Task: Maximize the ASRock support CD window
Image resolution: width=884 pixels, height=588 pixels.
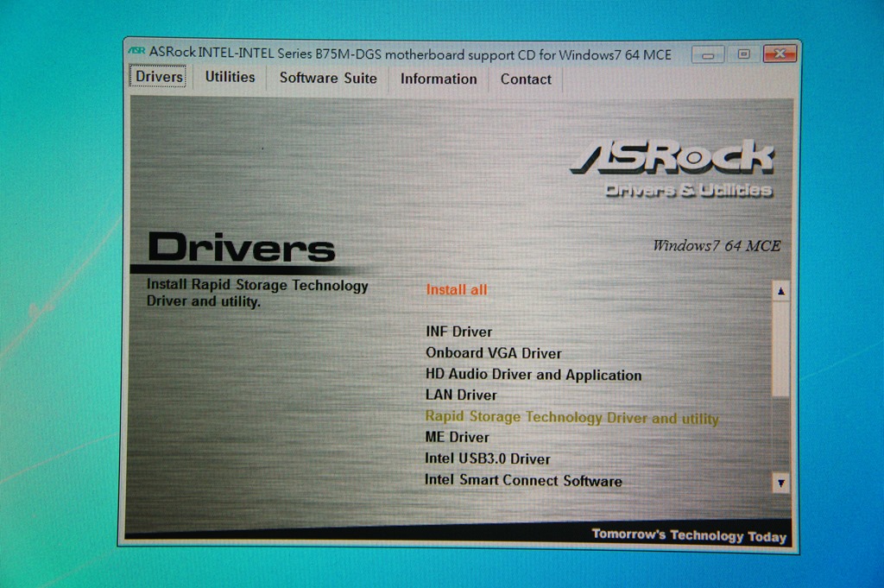Action: click(743, 54)
